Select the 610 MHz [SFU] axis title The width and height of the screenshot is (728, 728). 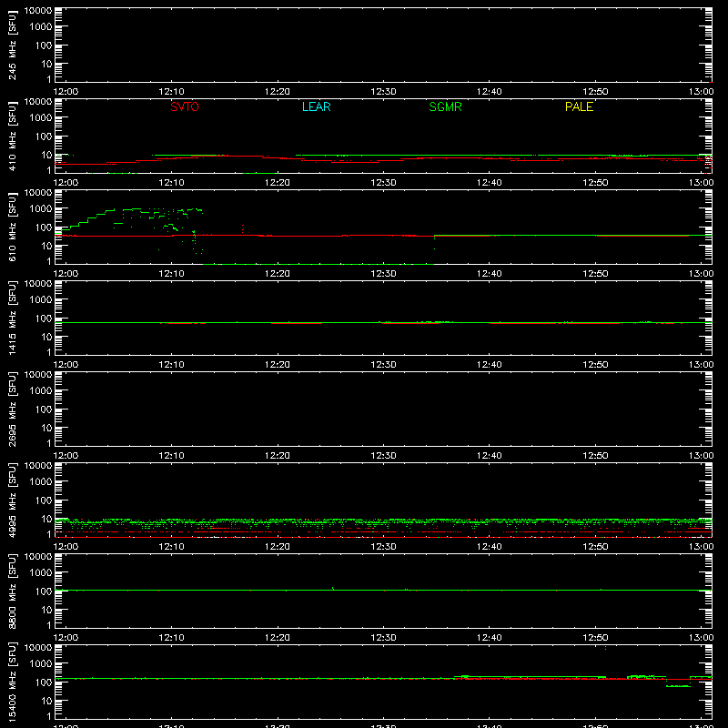tap(12, 227)
